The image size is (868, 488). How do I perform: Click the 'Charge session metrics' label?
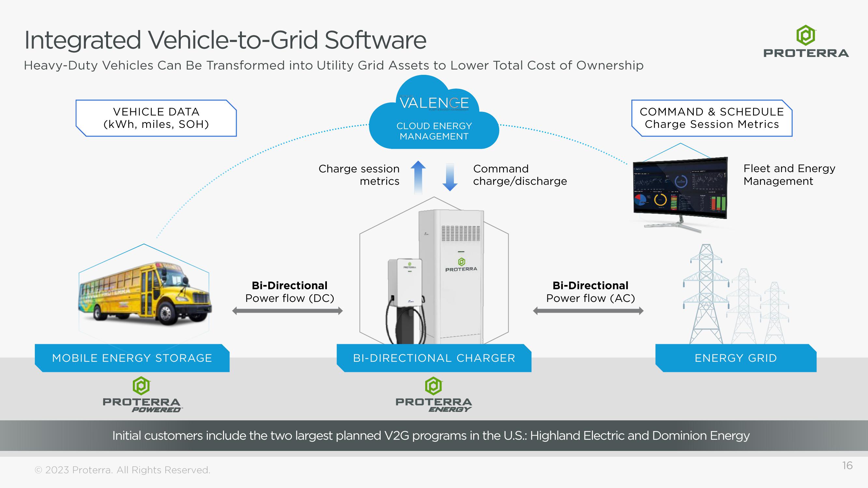(359, 175)
